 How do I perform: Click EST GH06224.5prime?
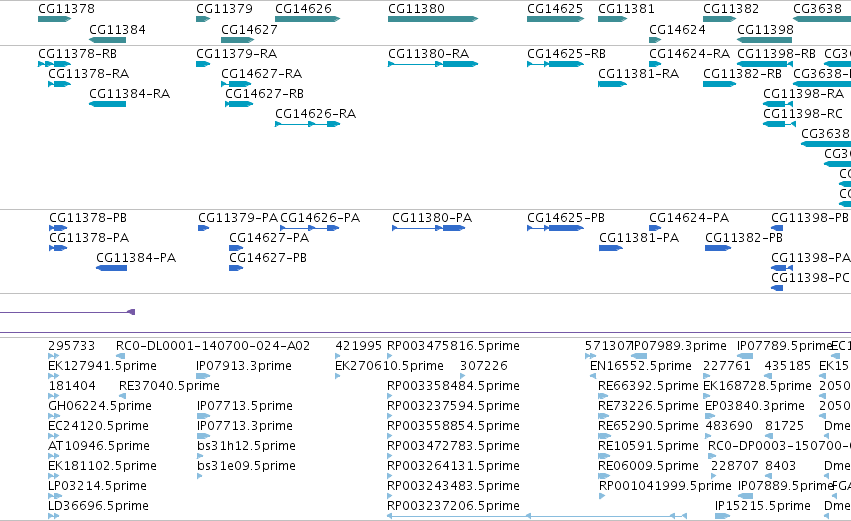[100, 406]
